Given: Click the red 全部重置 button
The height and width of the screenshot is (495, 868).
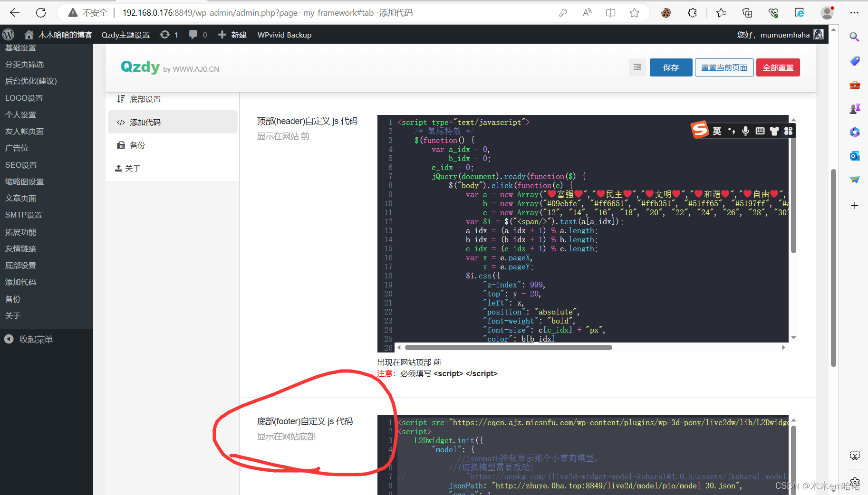Looking at the screenshot, I should pos(778,67).
